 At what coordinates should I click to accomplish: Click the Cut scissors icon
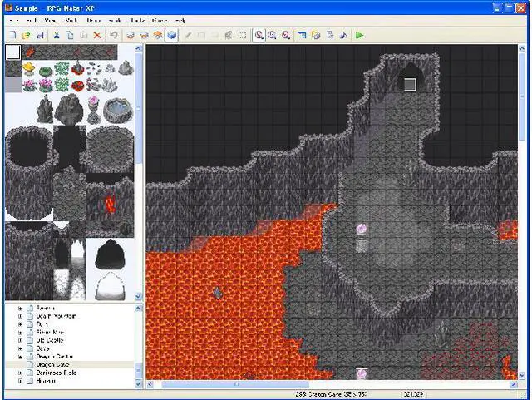pyautogui.click(x=57, y=36)
